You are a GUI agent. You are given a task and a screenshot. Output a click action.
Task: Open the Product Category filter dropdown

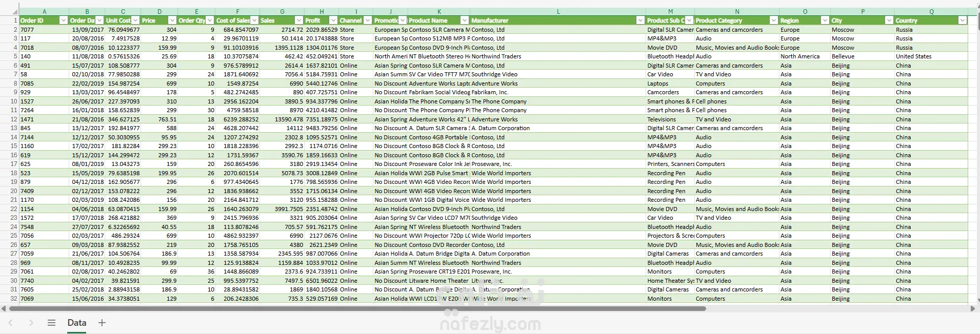click(773, 20)
